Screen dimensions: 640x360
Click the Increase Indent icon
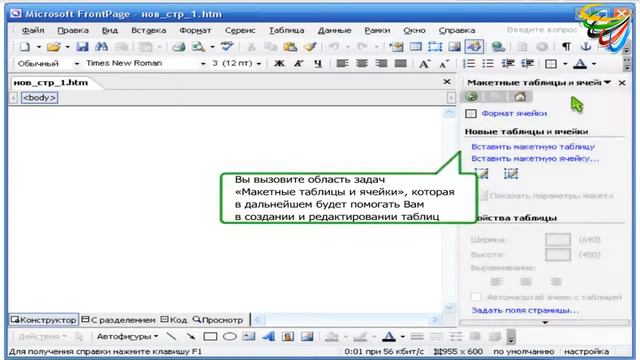click(527, 64)
